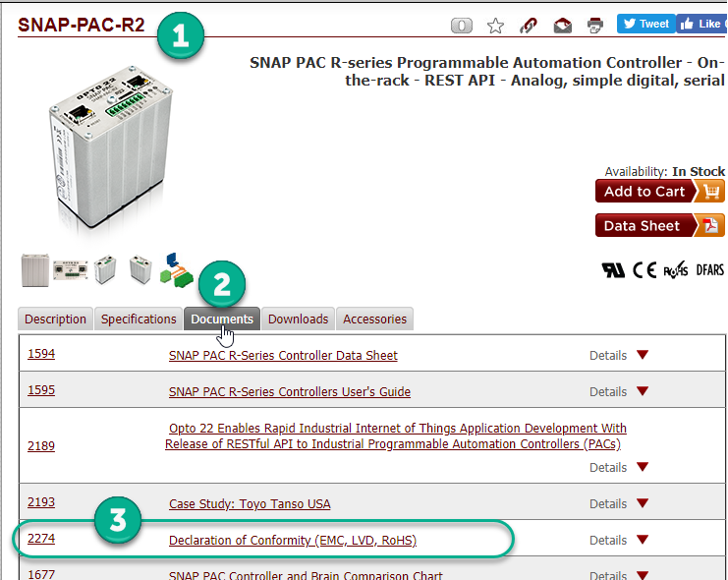Click the email envelope icon
This screenshot has width=728, height=580.
(562, 26)
